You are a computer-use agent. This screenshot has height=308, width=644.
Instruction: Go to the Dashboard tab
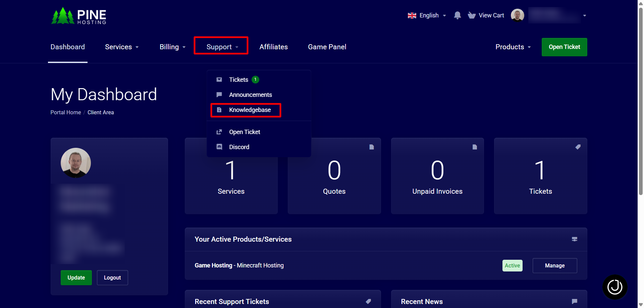[68, 47]
